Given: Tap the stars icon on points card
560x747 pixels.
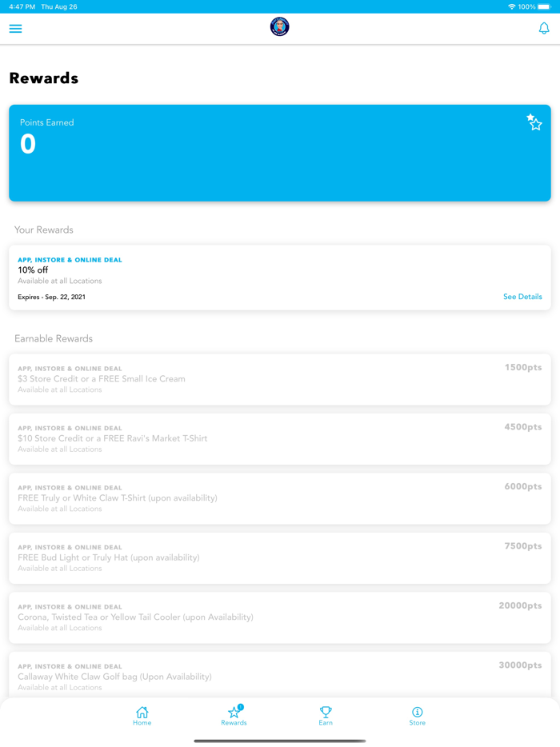Looking at the screenshot, I should tap(534, 122).
